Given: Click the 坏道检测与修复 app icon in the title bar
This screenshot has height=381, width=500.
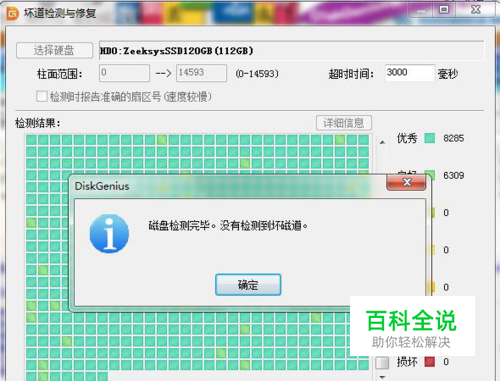Looking at the screenshot, I should [13, 13].
